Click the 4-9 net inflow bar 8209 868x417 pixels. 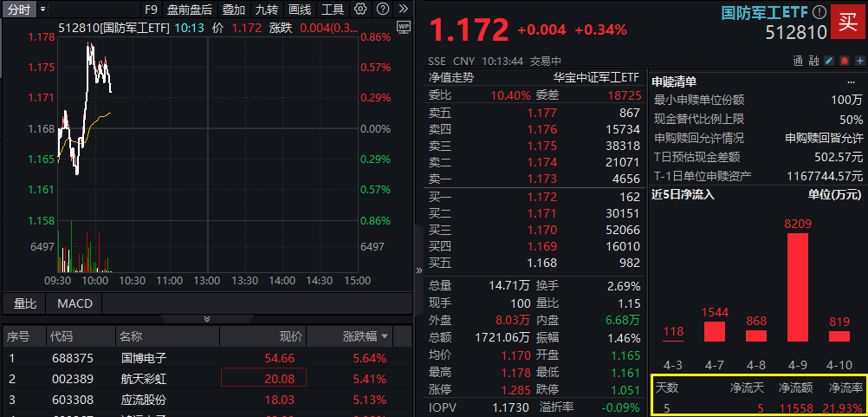(x=798, y=288)
